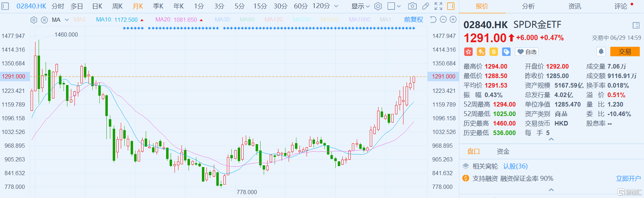This screenshot has height=198, width=644.
Task: Remove the MA indicator with X icon
Action: (44, 20)
